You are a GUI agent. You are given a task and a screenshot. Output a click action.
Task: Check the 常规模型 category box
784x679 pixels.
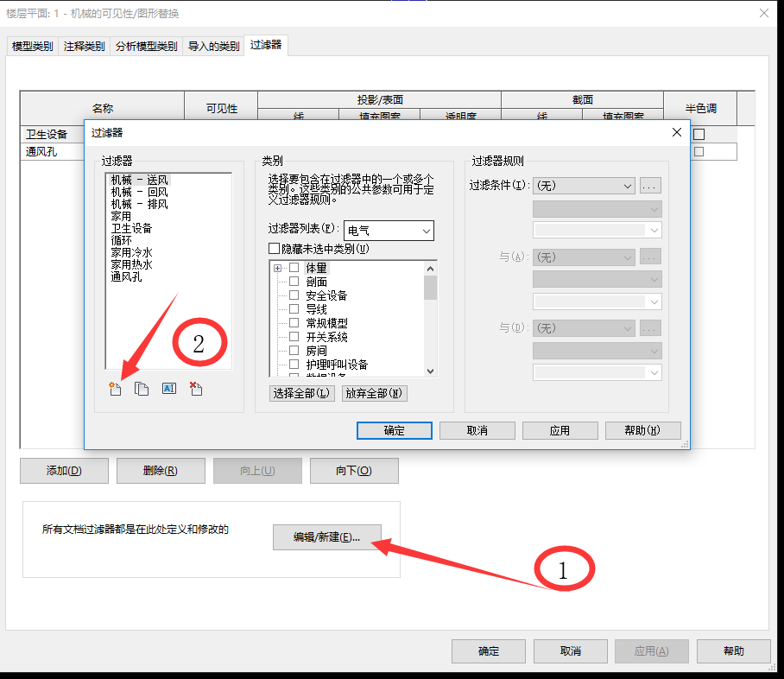(294, 322)
